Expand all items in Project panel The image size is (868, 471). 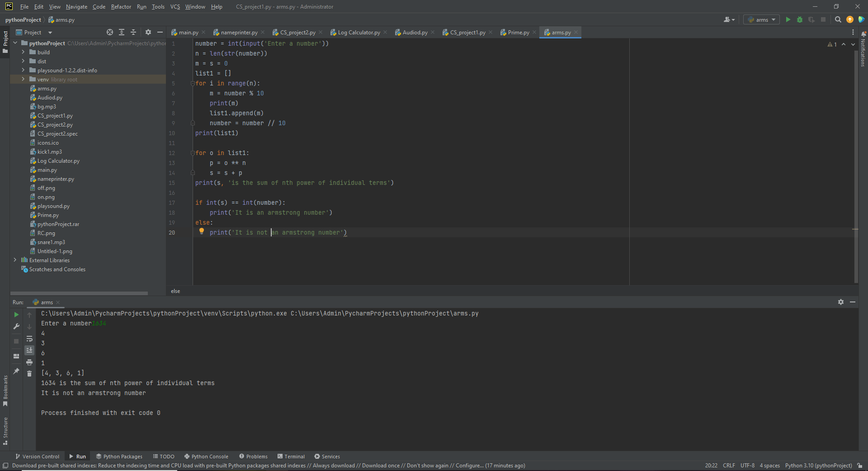122,32
